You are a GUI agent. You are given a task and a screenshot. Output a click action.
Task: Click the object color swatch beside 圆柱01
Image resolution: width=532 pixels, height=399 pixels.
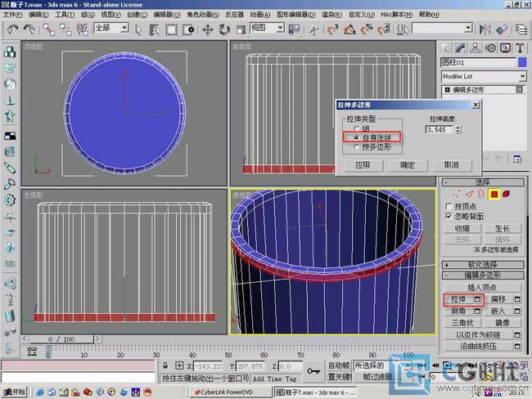point(522,62)
